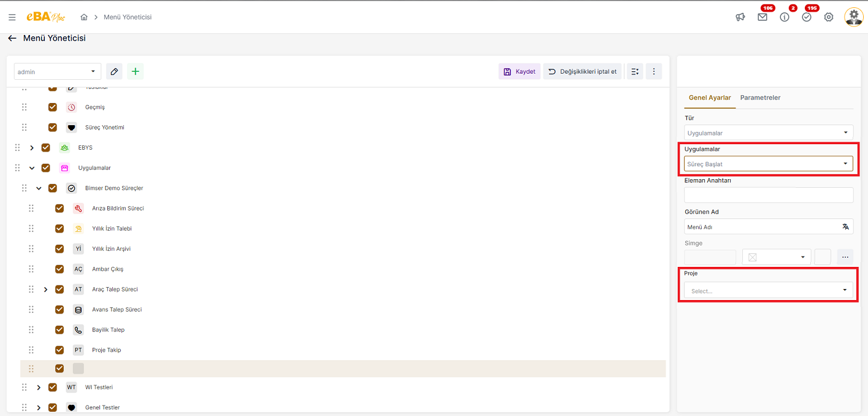
Task: Add new menu with green plus
Action: click(136, 72)
